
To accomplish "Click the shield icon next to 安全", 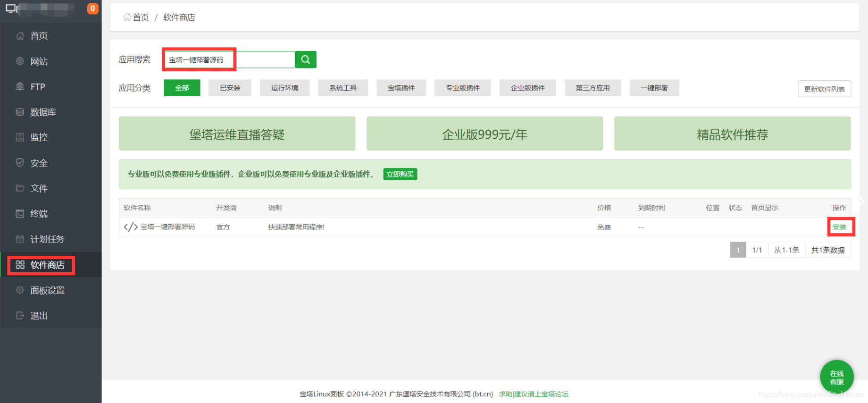I will [x=20, y=163].
